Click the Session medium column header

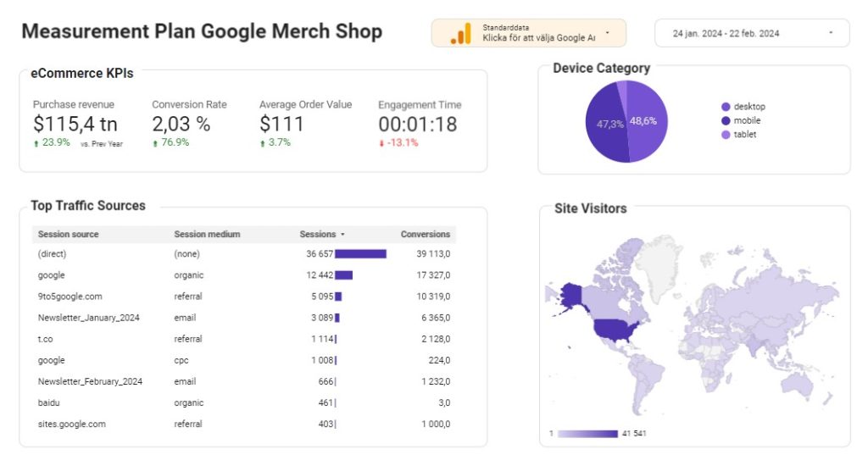point(207,234)
